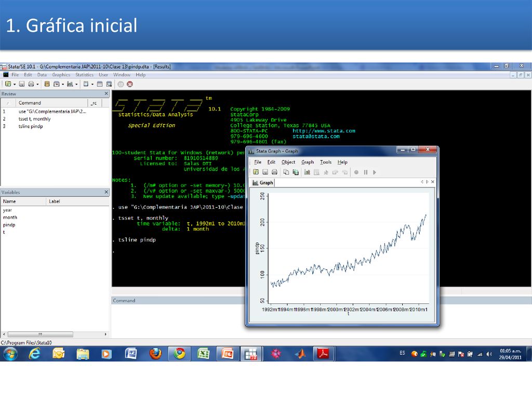This screenshot has width=532, height=399.
Task: Click the Do-file Editor icon
Action: tap(86, 84)
